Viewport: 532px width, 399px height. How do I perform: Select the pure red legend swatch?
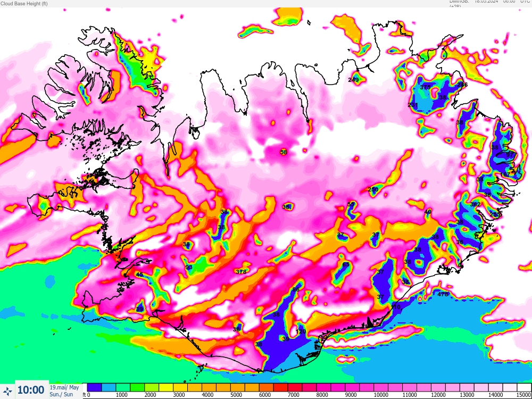[x=280, y=387]
